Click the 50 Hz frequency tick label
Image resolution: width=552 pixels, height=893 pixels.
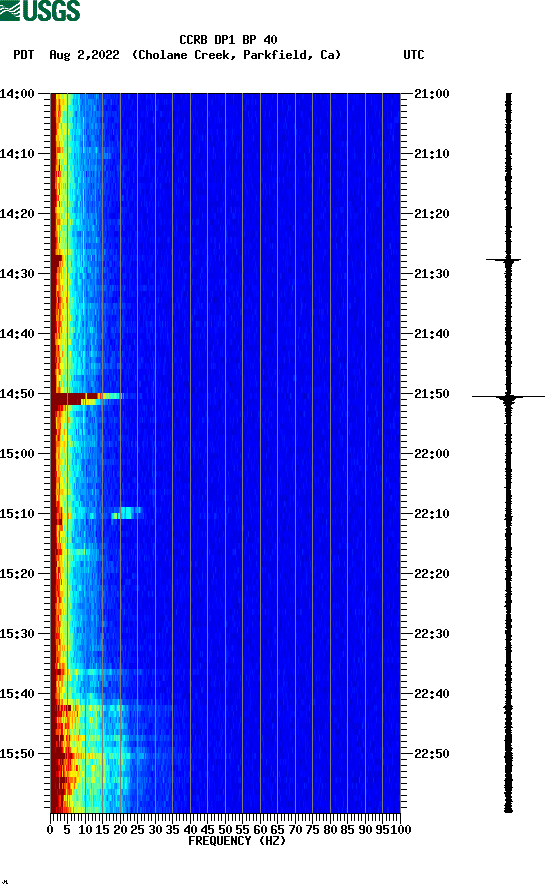point(225,830)
